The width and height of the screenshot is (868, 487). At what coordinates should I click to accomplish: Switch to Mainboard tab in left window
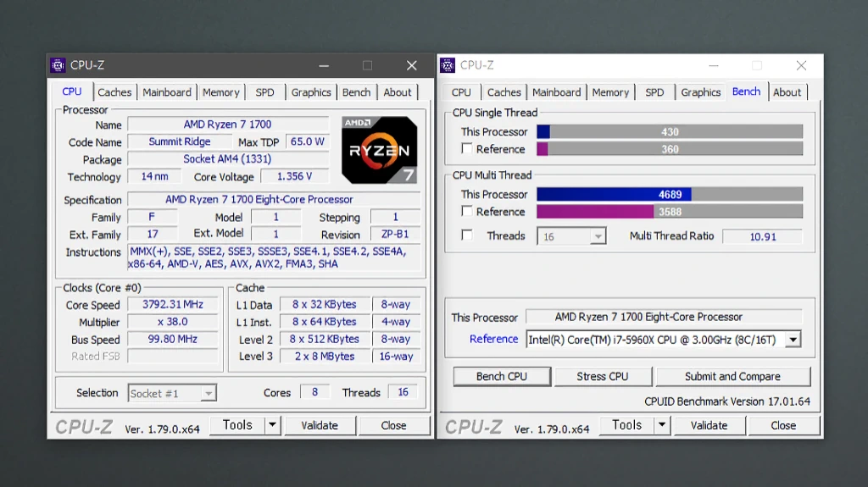coord(167,91)
